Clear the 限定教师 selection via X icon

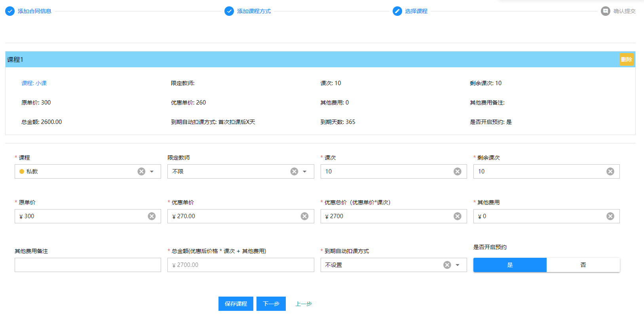294,171
